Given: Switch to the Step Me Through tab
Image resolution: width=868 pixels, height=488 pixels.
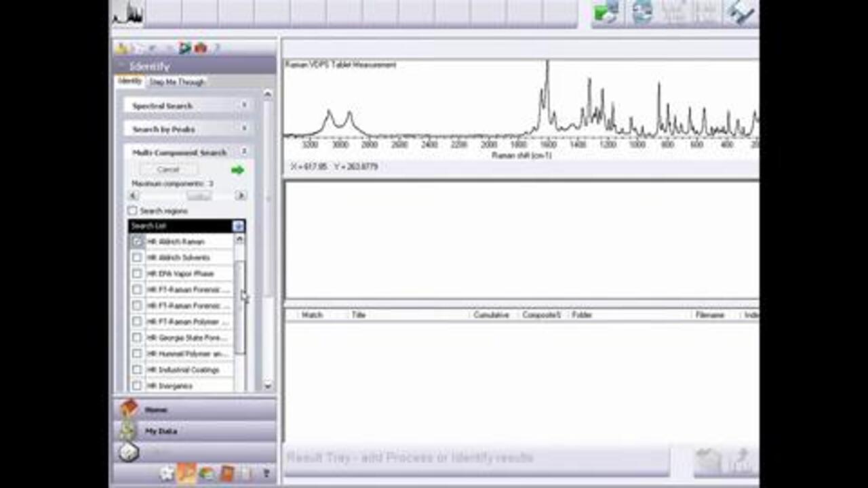Looking at the screenshot, I should pyautogui.click(x=177, y=82).
